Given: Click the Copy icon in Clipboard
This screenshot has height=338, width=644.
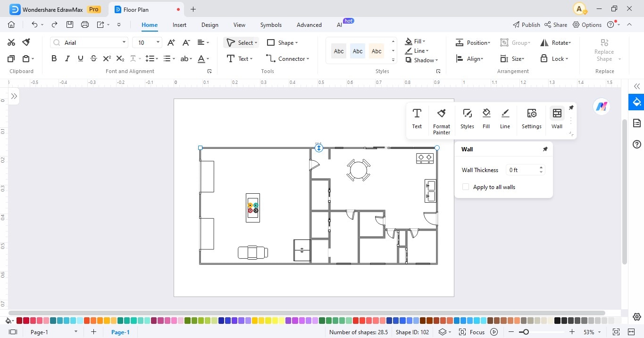Looking at the screenshot, I should pyautogui.click(x=11, y=59).
